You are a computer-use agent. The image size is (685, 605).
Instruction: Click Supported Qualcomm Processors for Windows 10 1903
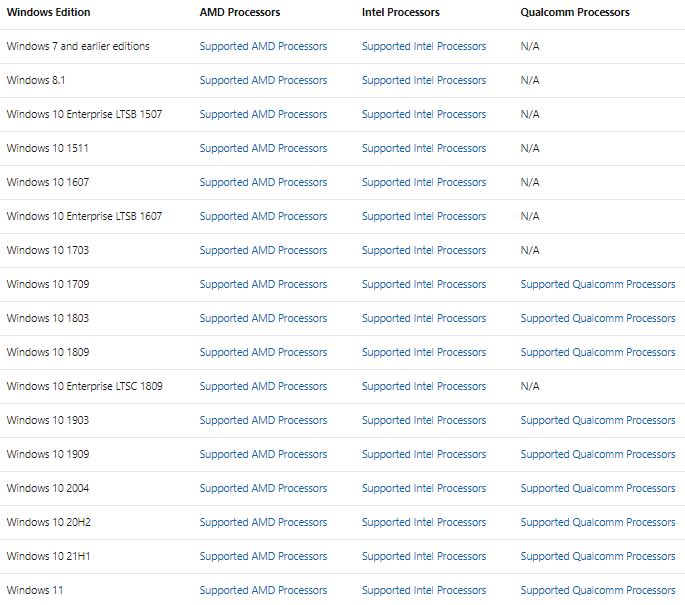(598, 420)
